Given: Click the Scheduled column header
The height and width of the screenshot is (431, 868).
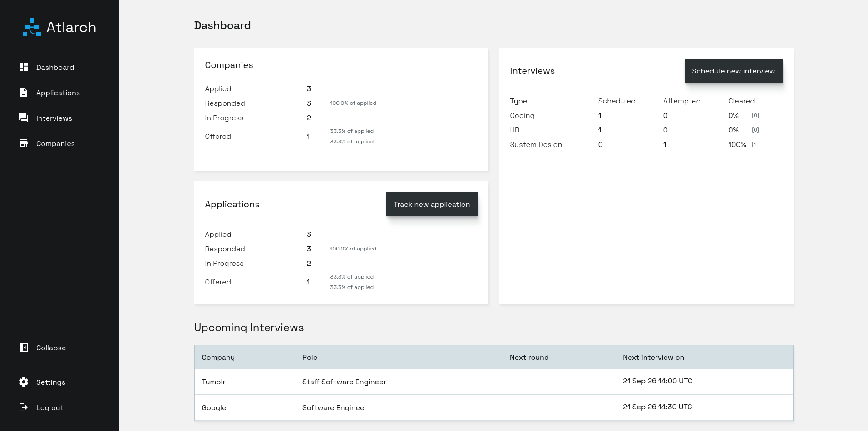Looking at the screenshot, I should [x=616, y=101].
